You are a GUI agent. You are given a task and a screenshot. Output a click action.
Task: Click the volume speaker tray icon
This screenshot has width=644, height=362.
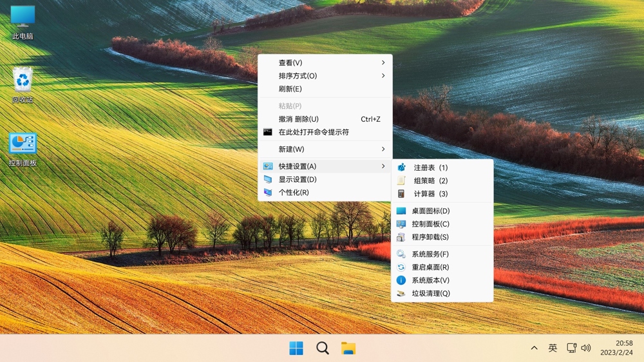586,348
